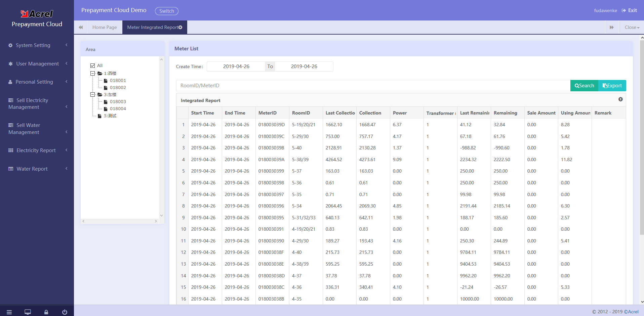
Task: Expand the Sell Water Management chevron
Action: pos(67,132)
